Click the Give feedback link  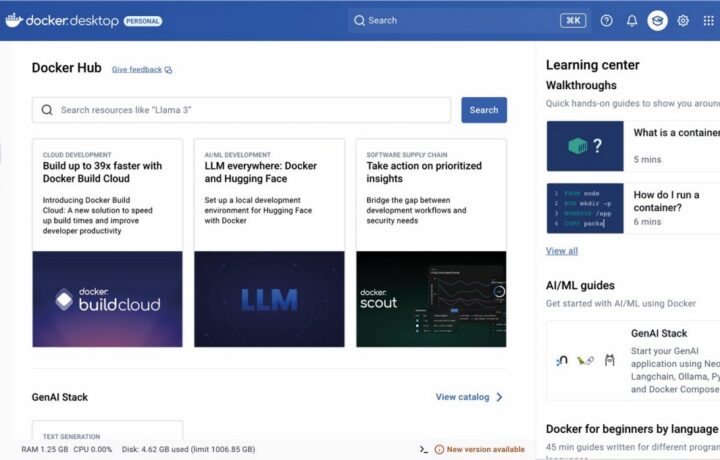point(137,70)
